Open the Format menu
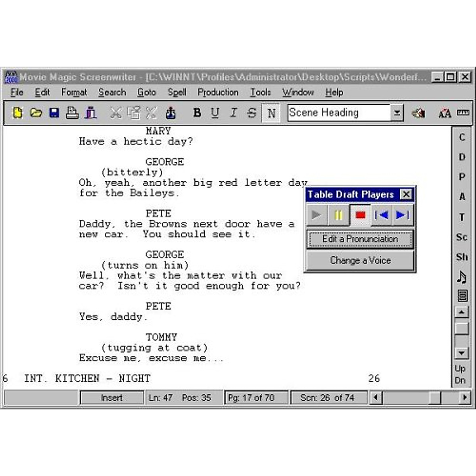The width and height of the screenshot is (476, 476). tap(74, 92)
